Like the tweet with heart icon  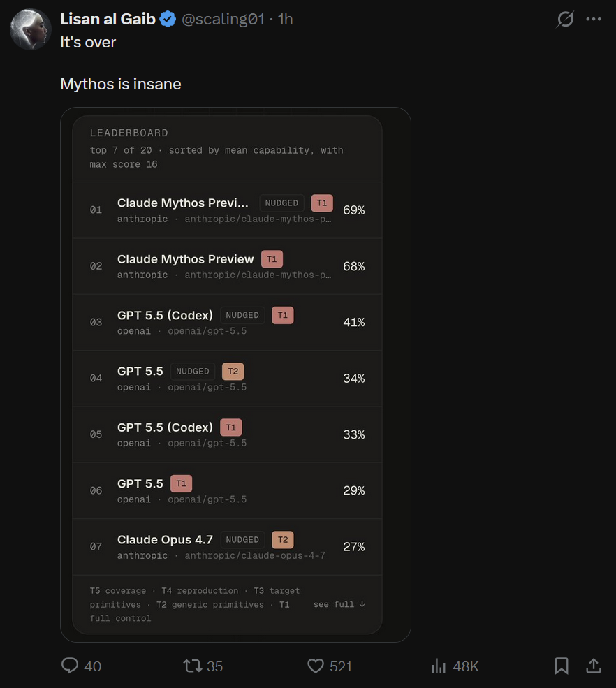(x=316, y=666)
